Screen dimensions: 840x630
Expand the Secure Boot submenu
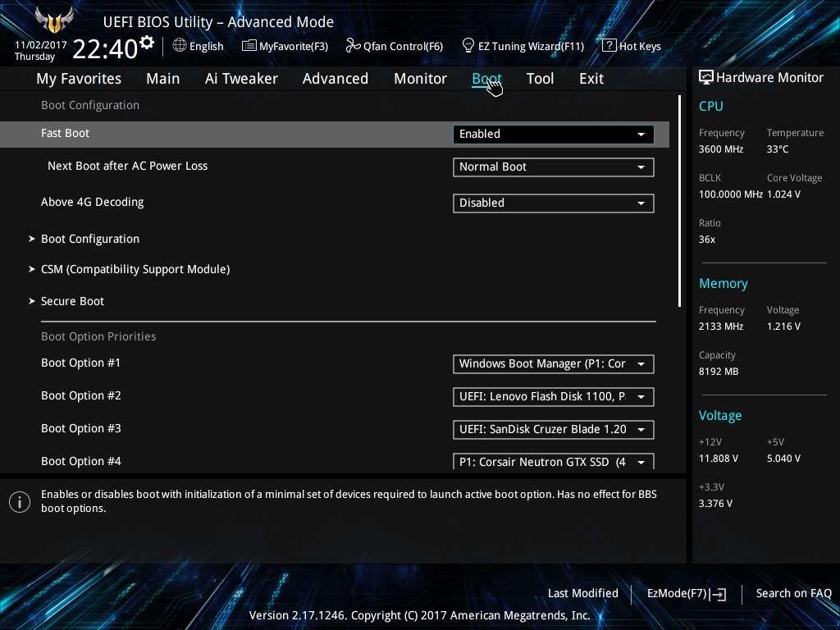pos(72,301)
